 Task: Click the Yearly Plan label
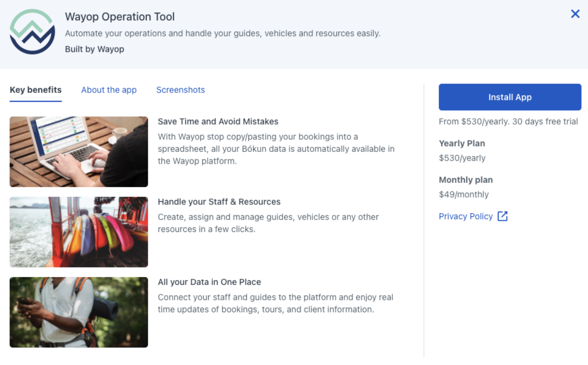(x=462, y=143)
